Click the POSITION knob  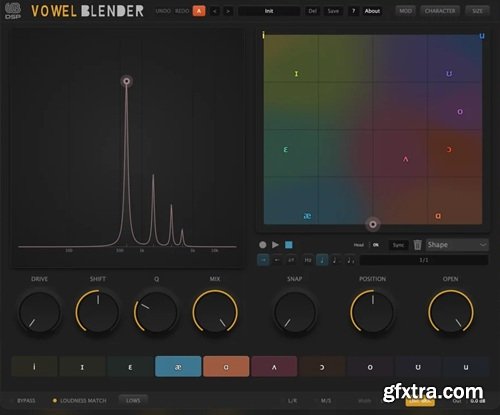click(372, 312)
